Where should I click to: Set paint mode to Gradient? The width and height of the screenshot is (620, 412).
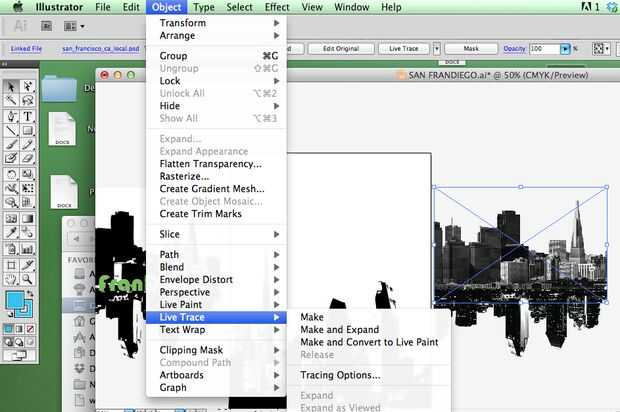tap(19, 329)
